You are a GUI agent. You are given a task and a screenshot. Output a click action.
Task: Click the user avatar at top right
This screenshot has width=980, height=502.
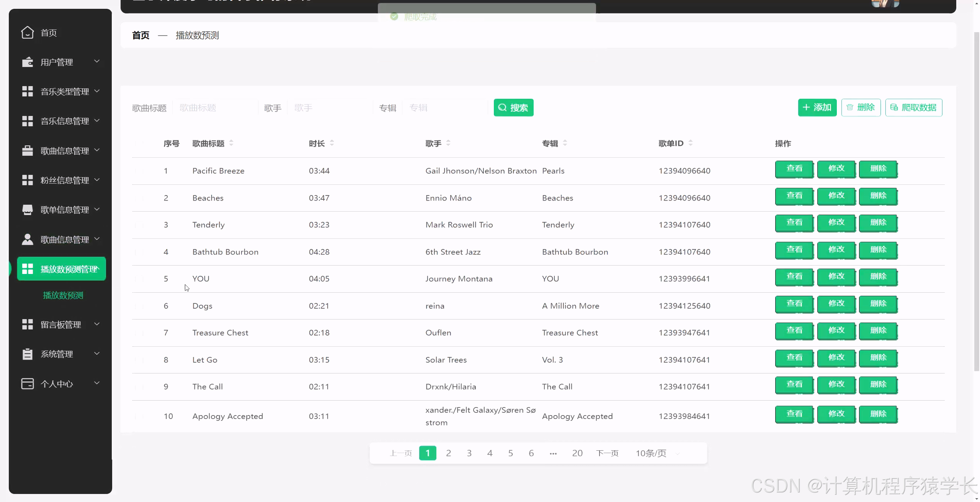[x=885, y=3]
